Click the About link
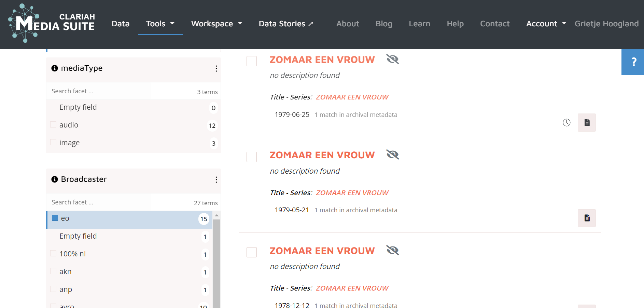 (x=347, y=24)
